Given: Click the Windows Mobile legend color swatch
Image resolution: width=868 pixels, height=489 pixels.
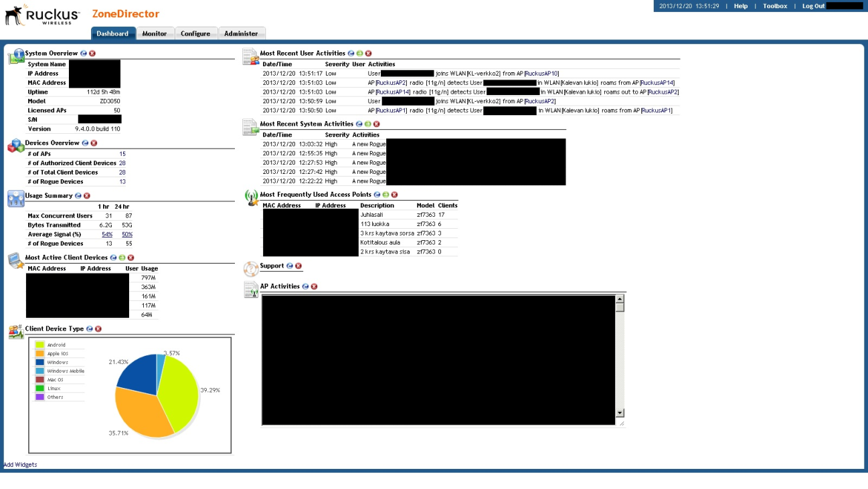Looking at the screenshot, I should 40,371.
